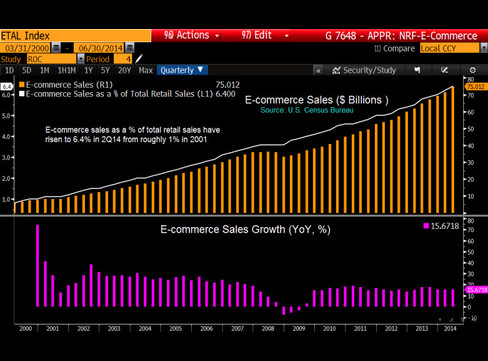The image size is (488, 361).
Task: Click the start date field 03/31/2000
Action: [26, 48]
